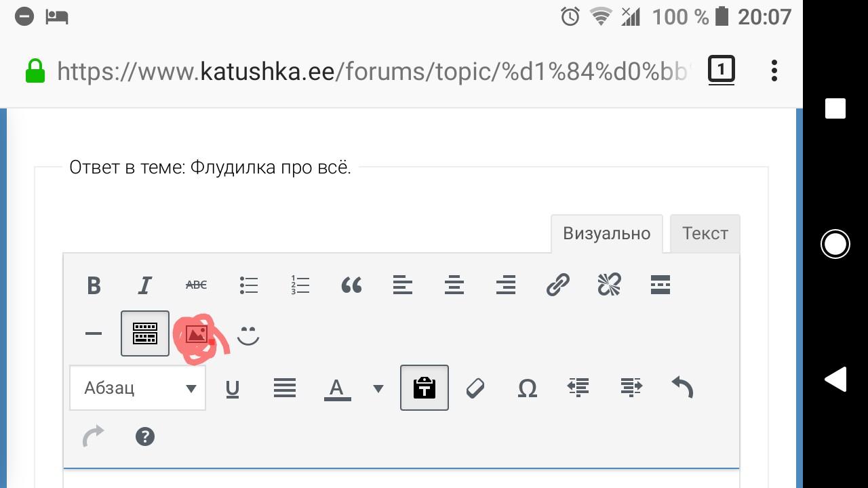Insert a blockquote

coord(351,285)
